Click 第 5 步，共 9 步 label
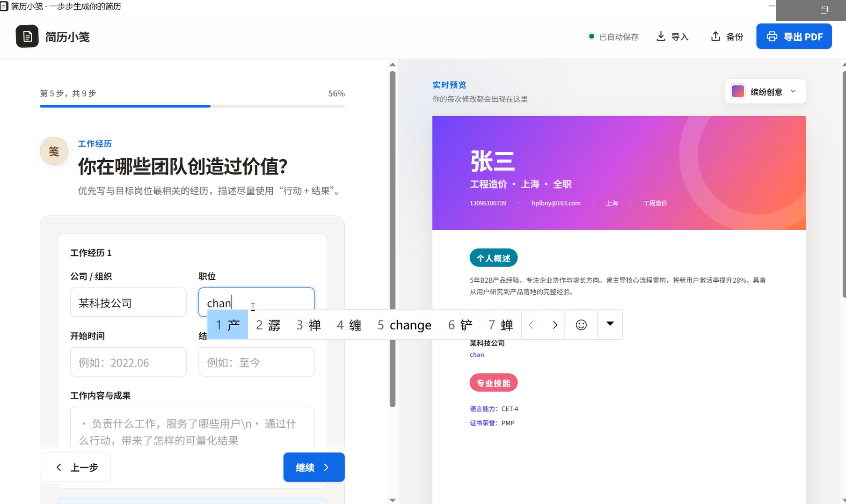The width and height of the screenshot is (846, 504). (68, 93)
